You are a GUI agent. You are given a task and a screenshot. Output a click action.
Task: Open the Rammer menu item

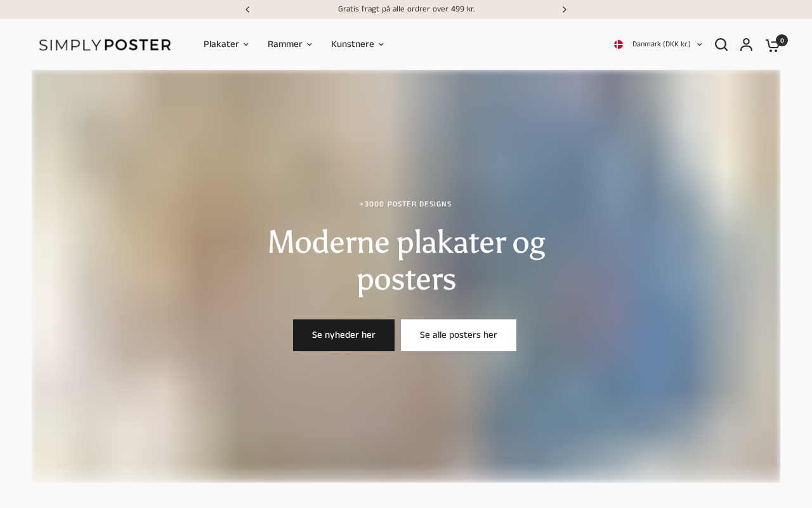tap(285, 44)
